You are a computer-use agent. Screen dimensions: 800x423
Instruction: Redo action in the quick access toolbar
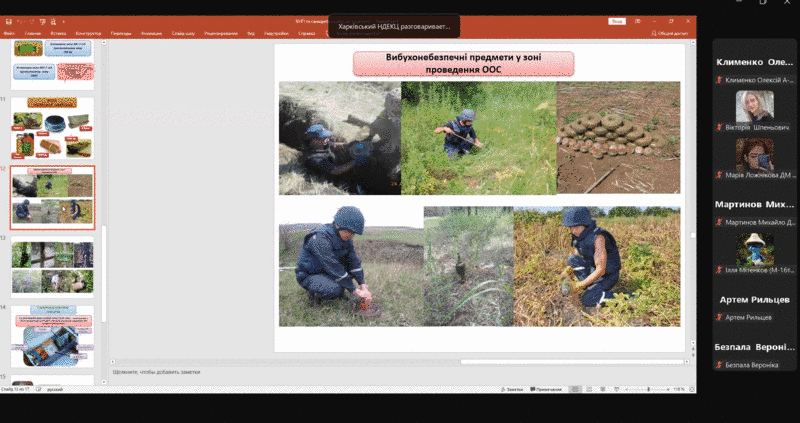click(x=32, y=21)
